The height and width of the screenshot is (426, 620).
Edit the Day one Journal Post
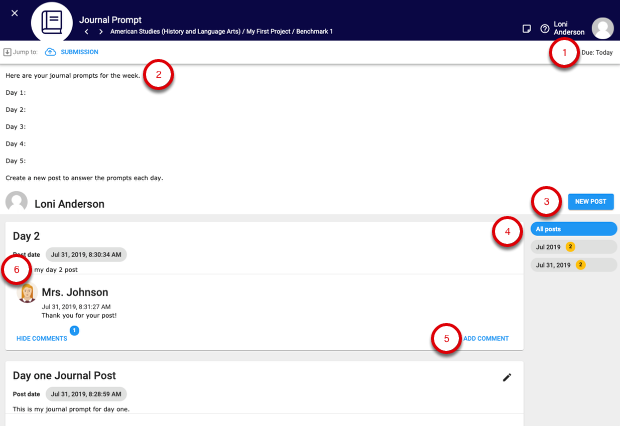point(506,377)
